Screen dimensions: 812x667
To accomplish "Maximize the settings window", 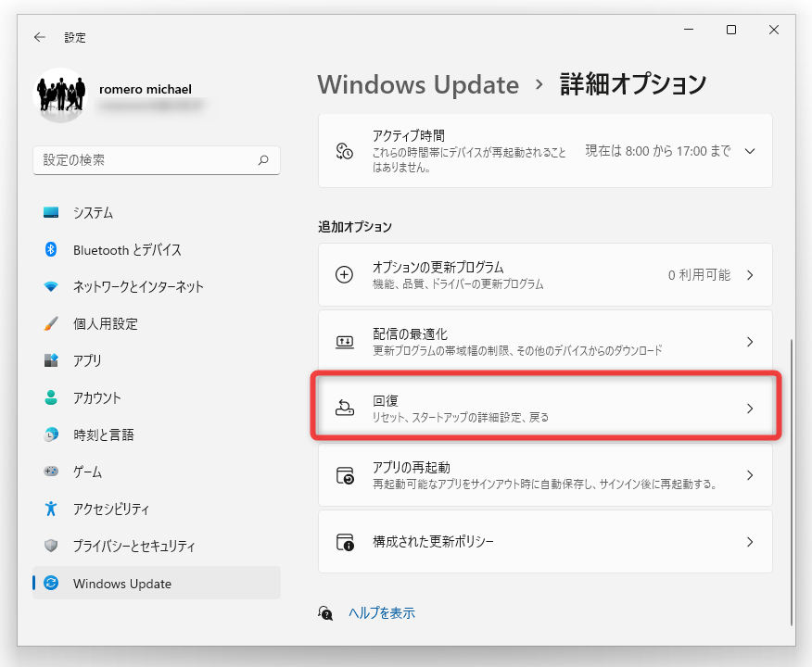I will point(731,30).
